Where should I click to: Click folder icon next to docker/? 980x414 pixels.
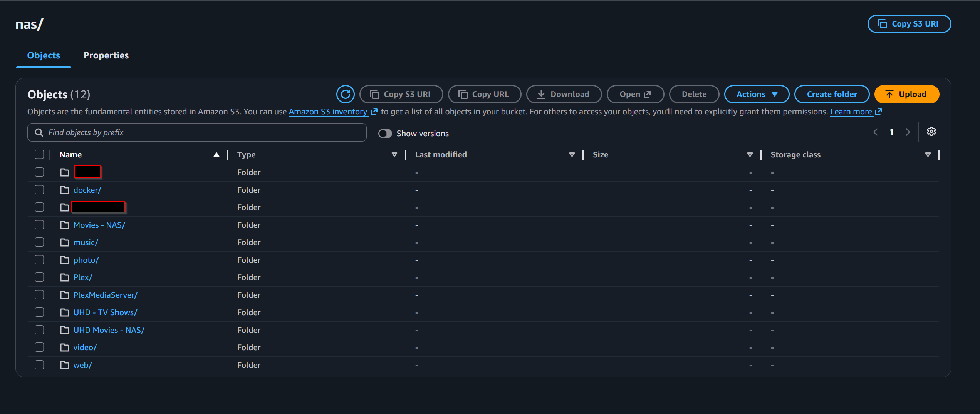(x=64, y=190)
